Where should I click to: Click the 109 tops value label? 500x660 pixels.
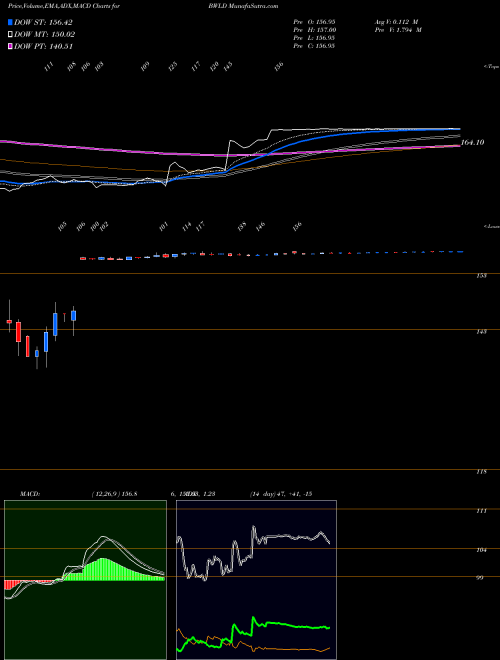[145, 67]
